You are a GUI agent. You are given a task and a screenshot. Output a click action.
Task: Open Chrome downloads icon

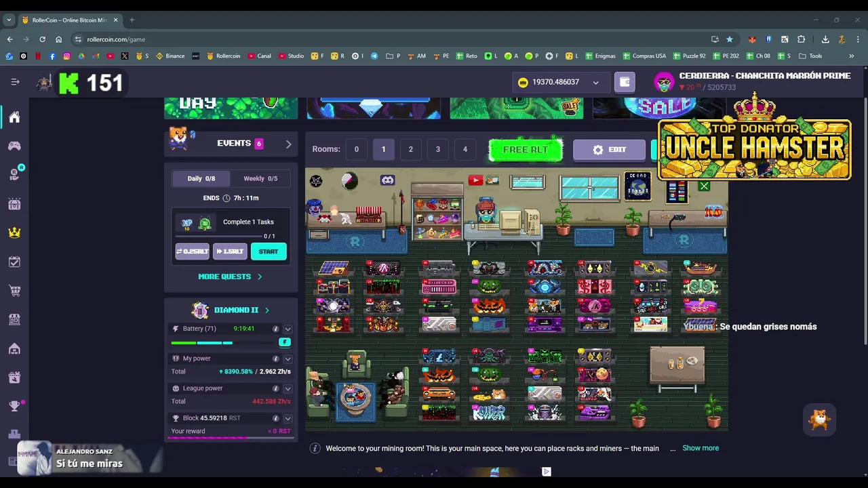(x=825, y=39)
